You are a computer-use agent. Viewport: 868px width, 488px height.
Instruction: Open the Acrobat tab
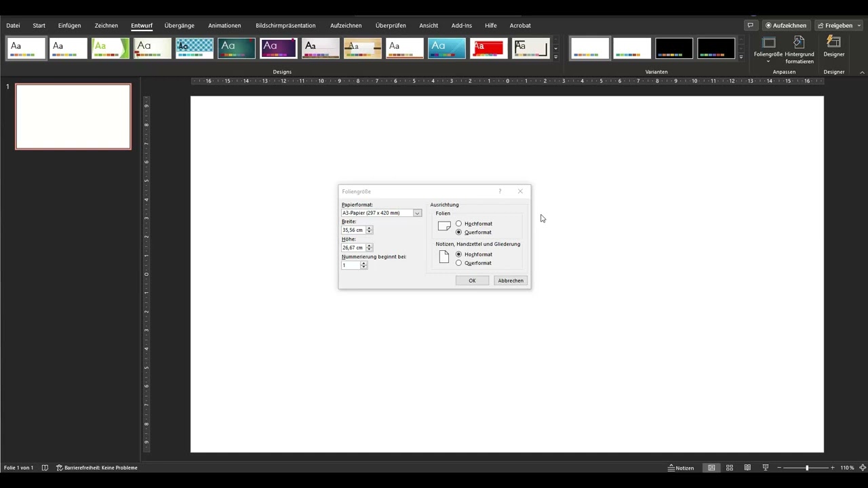coord(520,25)
